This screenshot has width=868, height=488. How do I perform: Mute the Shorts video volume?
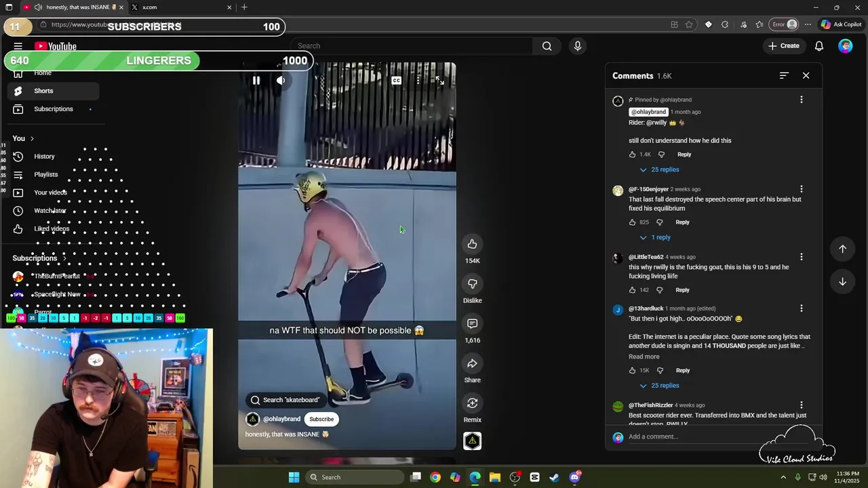281,81
